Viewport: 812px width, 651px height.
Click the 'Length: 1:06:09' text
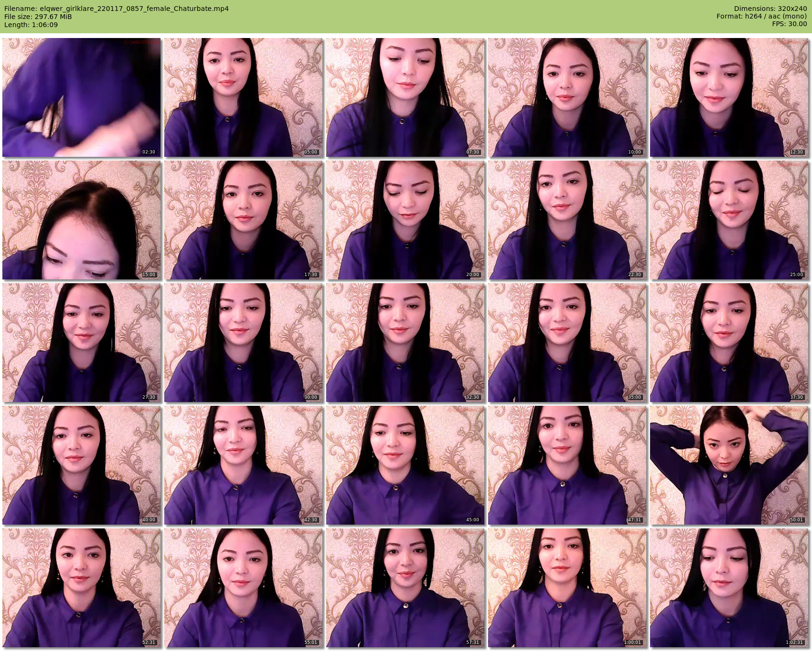click(x=31, y=25)
